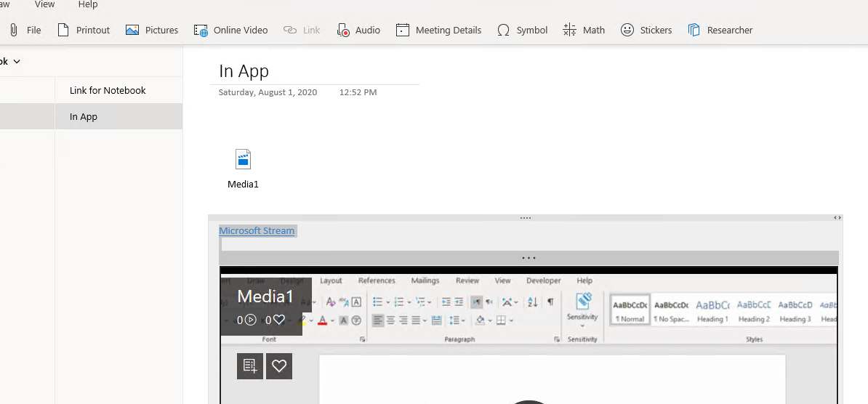Open the Microsoft Stream link

[x=257, y=230]
